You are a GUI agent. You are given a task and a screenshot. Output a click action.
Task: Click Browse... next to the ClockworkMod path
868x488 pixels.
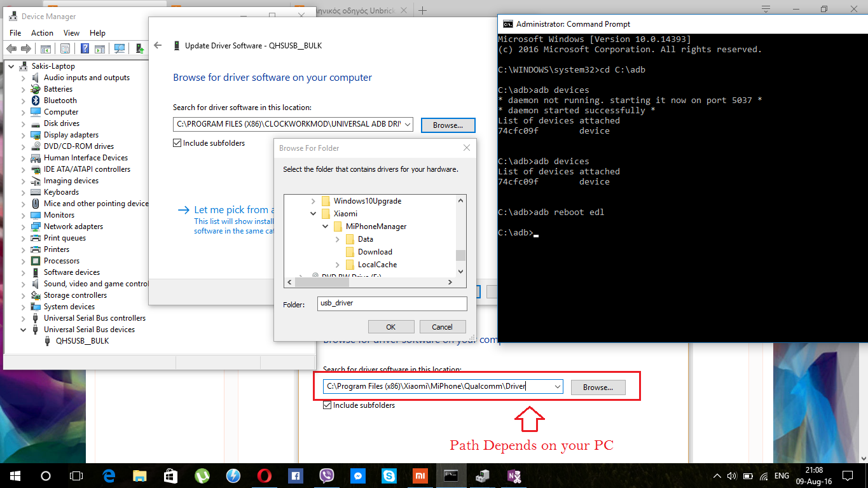(x=448, y=125)
